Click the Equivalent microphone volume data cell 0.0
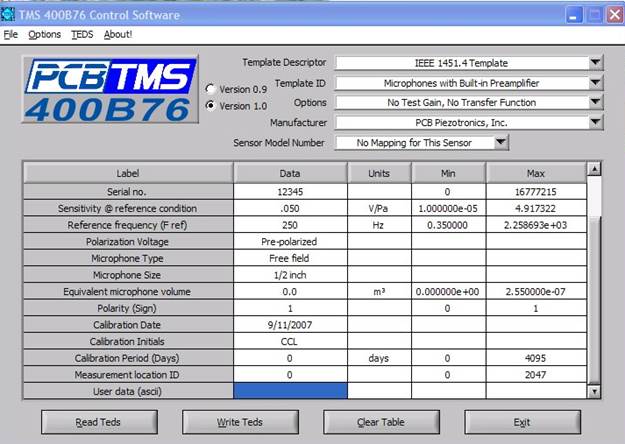This screenshot has width=625, height=444. [290, 291]
